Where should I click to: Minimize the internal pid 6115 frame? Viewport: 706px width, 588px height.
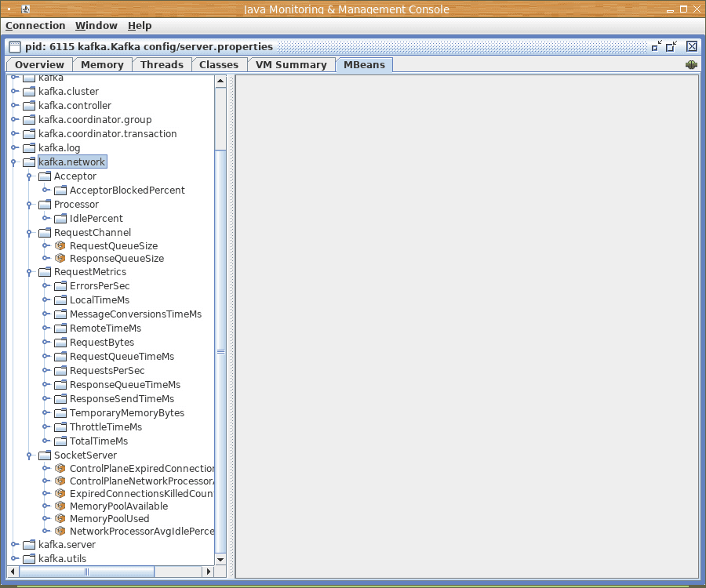click(657, 46)
